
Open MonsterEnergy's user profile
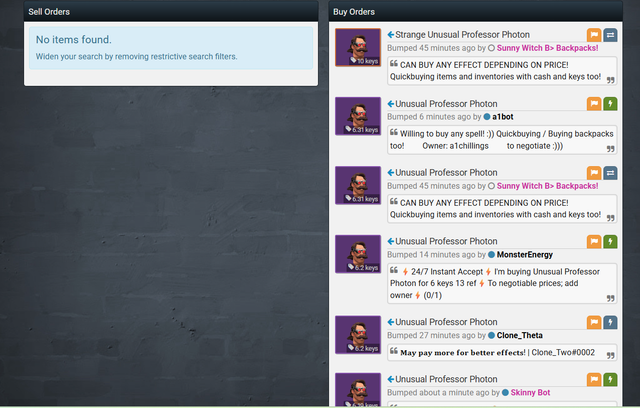click(524, 255)
